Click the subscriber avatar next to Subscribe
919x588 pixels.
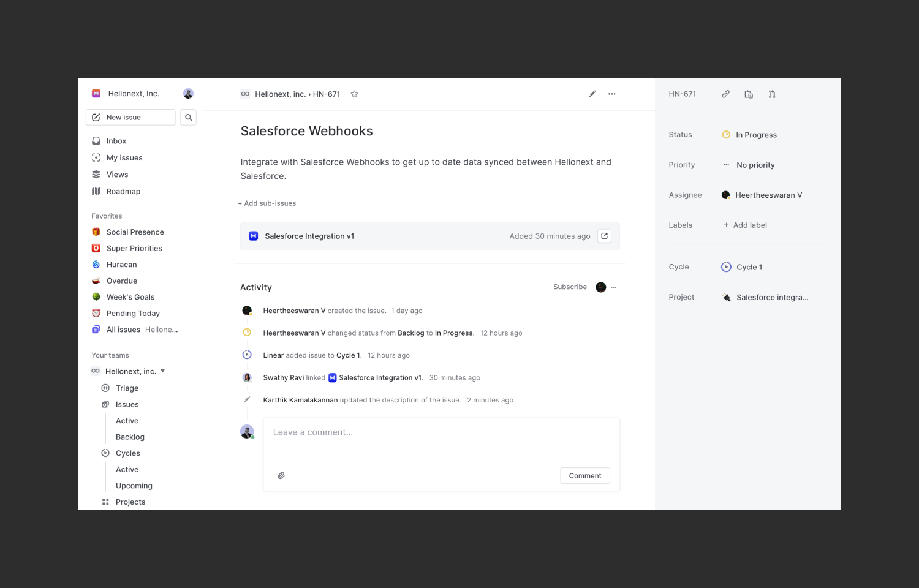click(x=601, y=287)
